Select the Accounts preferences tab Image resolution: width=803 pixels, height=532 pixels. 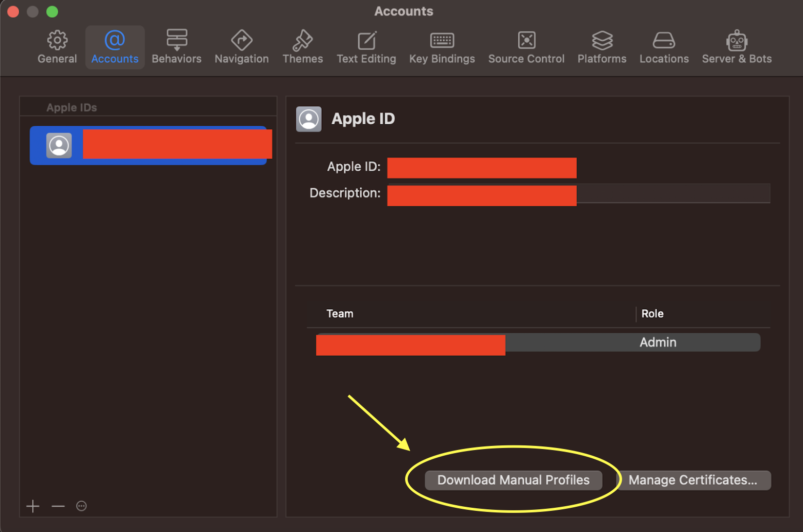115,47
